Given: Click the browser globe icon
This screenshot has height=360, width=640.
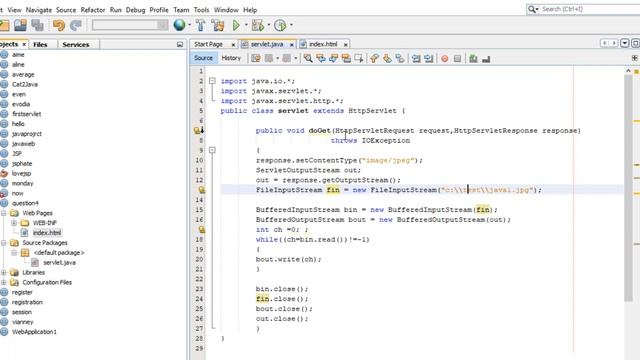Looking at the screenshot, I should click(179, 25).
